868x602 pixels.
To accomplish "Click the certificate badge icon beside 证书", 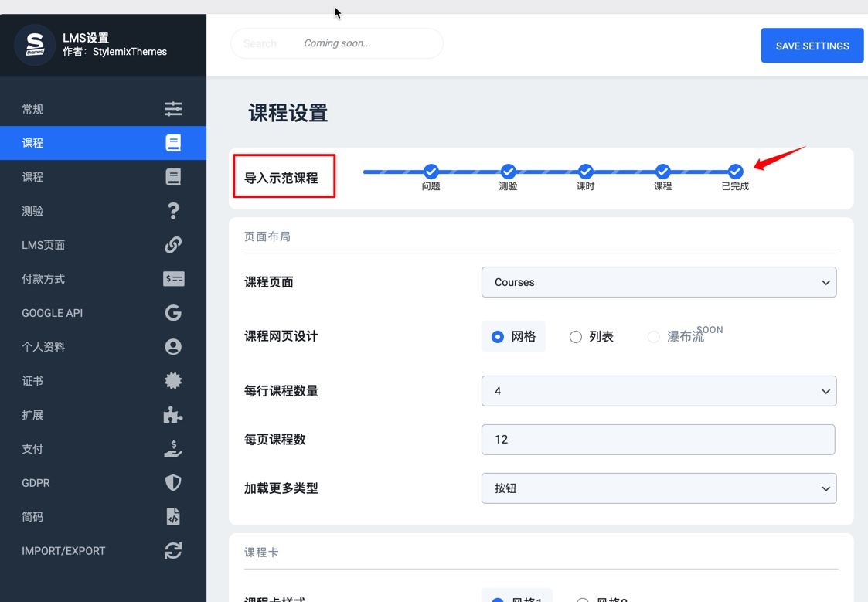I will (x=173, y=381).
